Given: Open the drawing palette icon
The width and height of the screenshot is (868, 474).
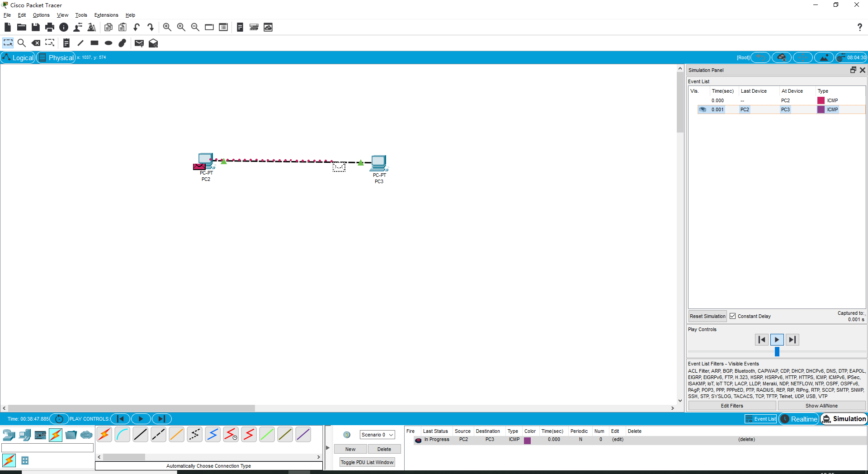Looking at the screenshot, I should coord(209,27).
